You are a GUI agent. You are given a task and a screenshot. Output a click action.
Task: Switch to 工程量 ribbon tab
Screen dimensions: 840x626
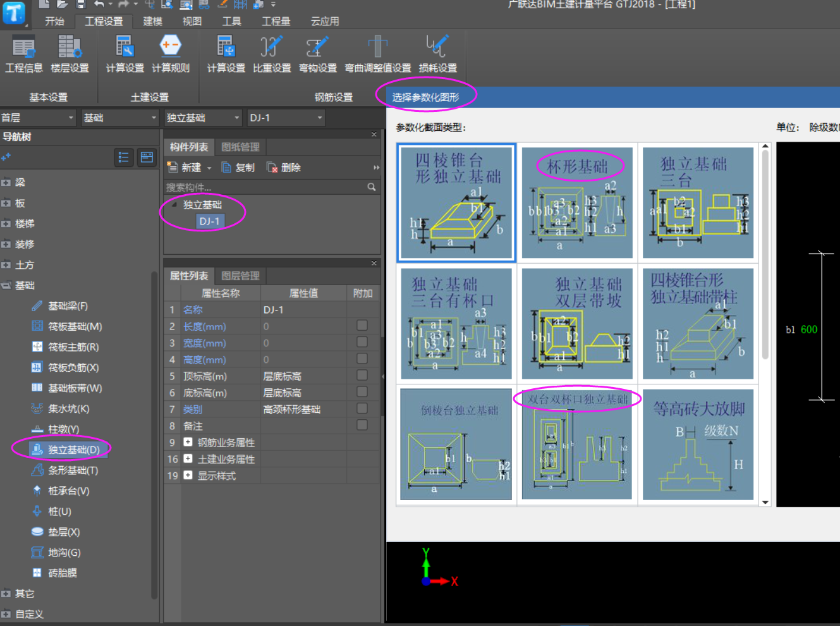click(276, 21)
